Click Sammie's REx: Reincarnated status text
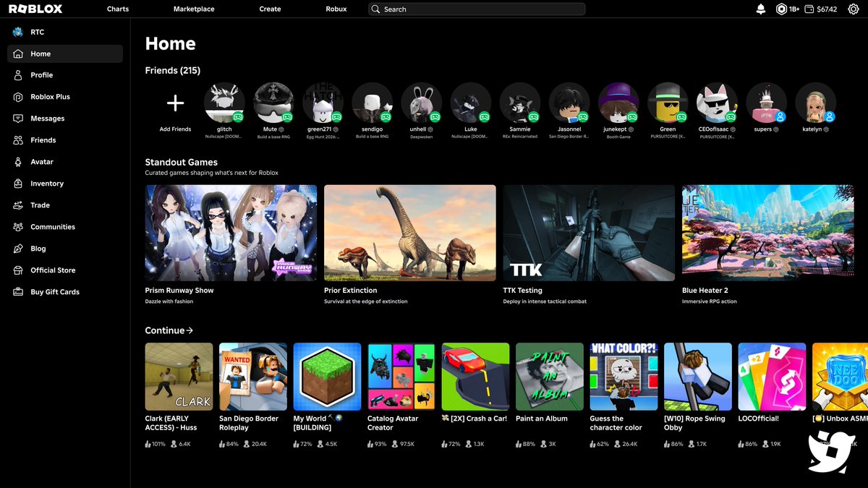This screenshot has height=488, width=868. [x=520, y=136]
